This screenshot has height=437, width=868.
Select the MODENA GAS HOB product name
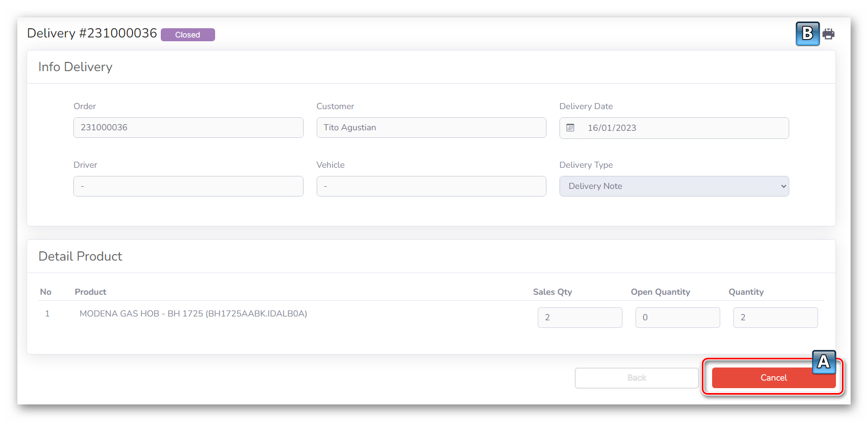[x=193, y=314]
